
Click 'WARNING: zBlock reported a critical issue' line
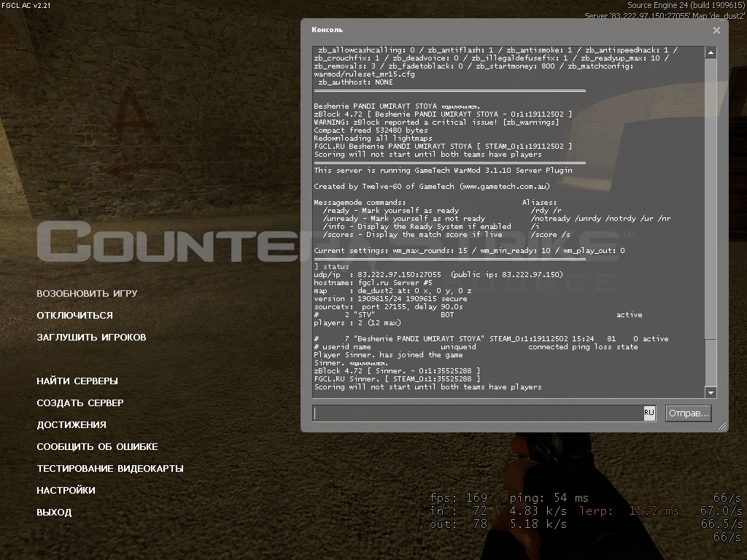436,122
